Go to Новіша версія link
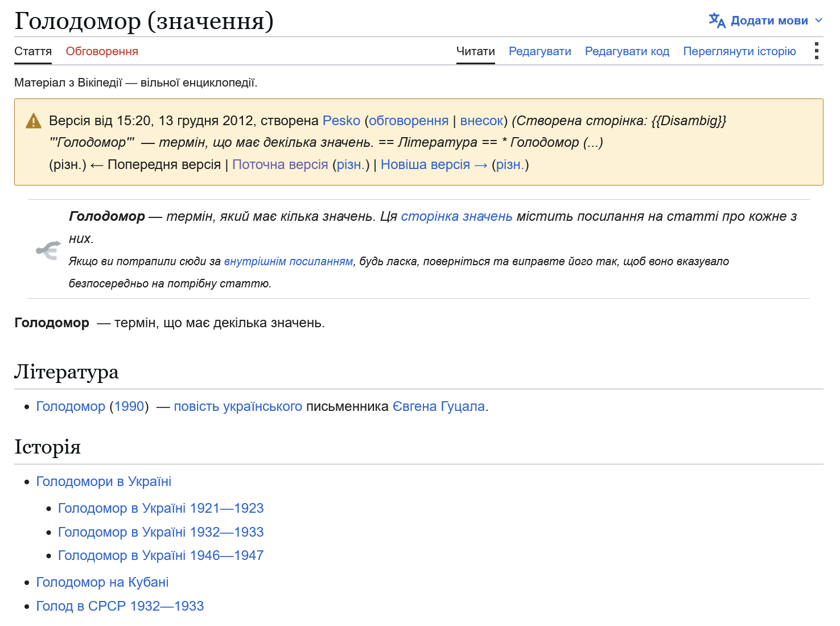Image resolution: width=840 pixels, height=626 pixels. pyautogui.click(x=434, y=164)
